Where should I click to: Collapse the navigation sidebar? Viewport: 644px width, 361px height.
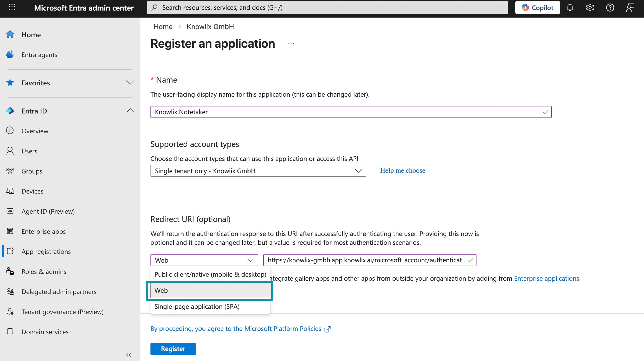pyautogui.click(x=129, y=355)
